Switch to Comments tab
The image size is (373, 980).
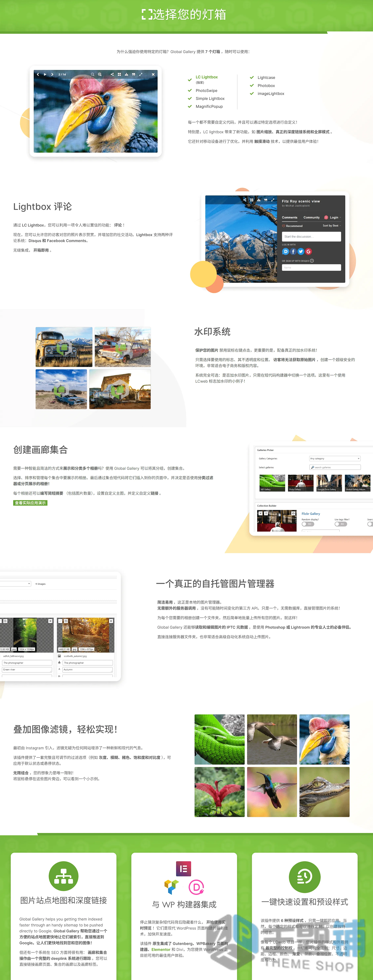click(x=289, y=218)
